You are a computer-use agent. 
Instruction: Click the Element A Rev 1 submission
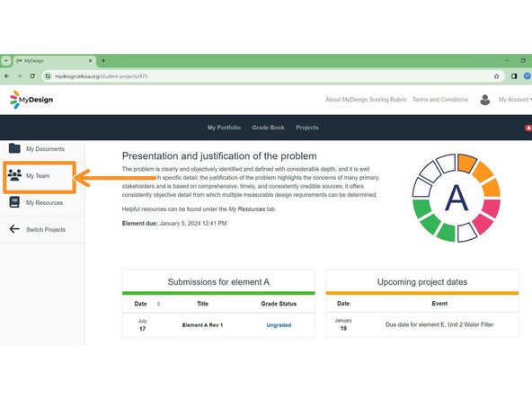click(202, 325)
